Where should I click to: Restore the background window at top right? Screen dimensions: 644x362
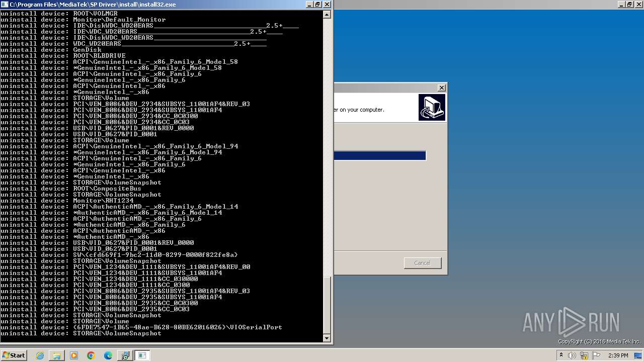coord(630,4)
